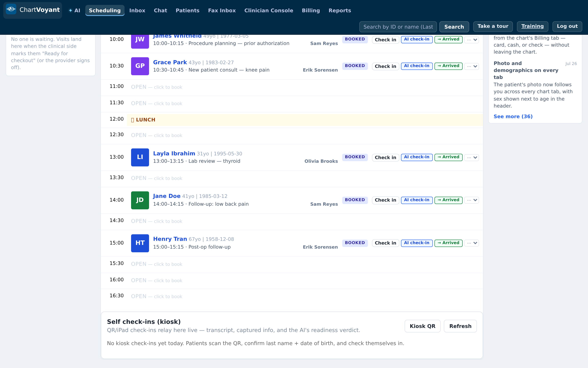This screenshot has height=368, width=588.
Task: Click See more (36) updates link
Action: [x=513, y=117]
